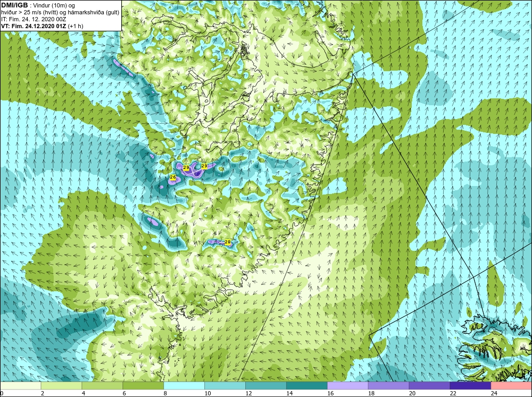
Task: Click the legend scale value '8'
Action: 165,393
